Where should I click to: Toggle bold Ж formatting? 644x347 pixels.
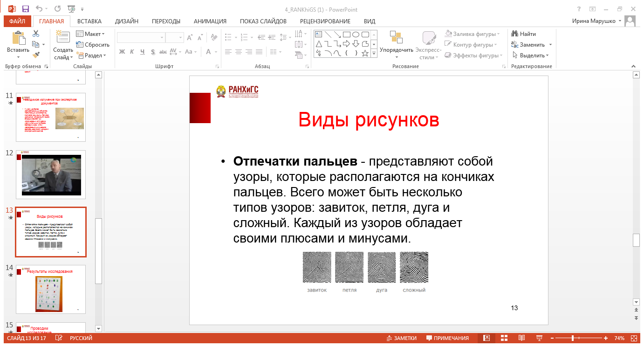pos(122,52)
